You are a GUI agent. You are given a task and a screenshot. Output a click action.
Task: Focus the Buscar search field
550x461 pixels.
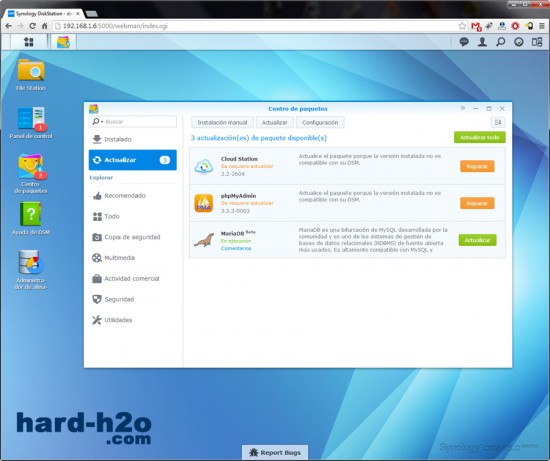(133, 122)
